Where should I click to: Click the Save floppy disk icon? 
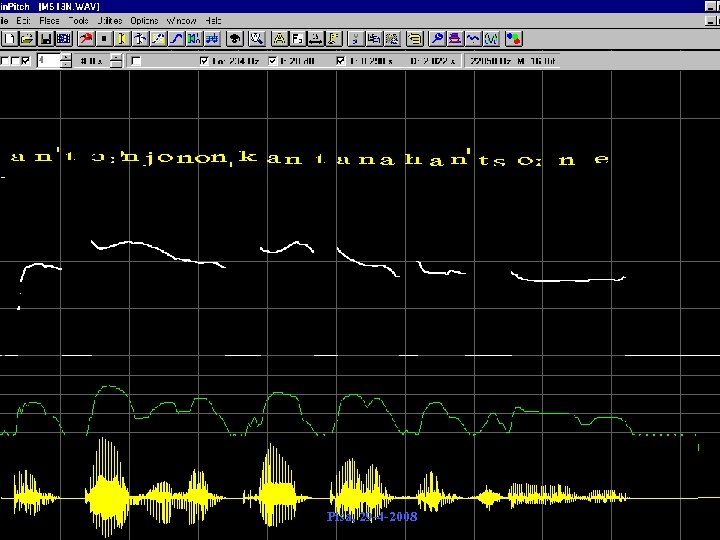click(x=46, y=39)
